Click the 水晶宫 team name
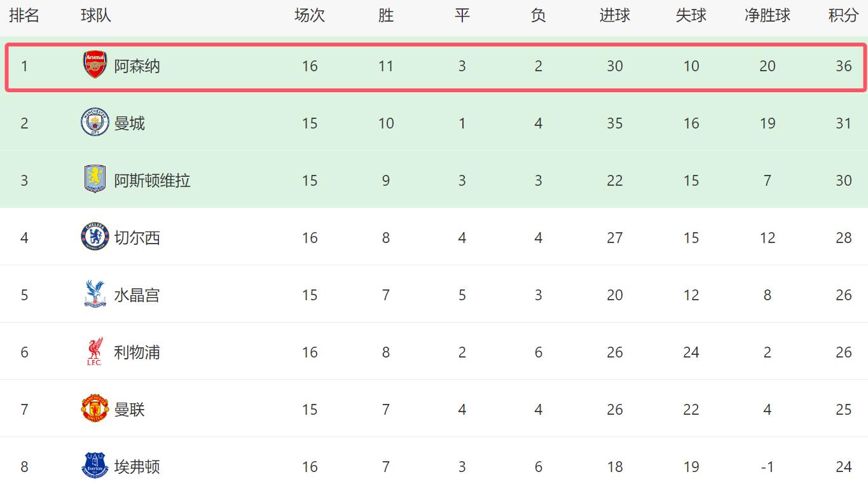Image resolution: width=868 pixels, height=493 pixels. pyautogui.click(x=137, y=295)
